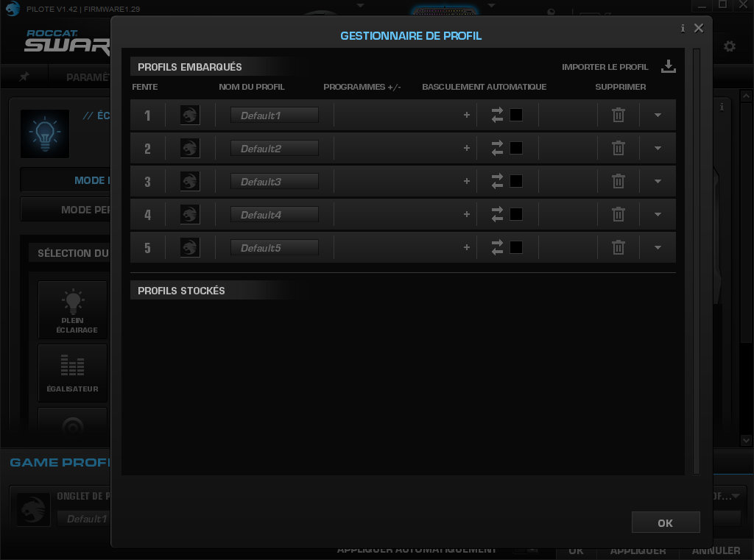This screenshot has width=754, height=560.
Task: Click the auto-switch arrows icon for Default5
Action: click(x=497, y=247)
